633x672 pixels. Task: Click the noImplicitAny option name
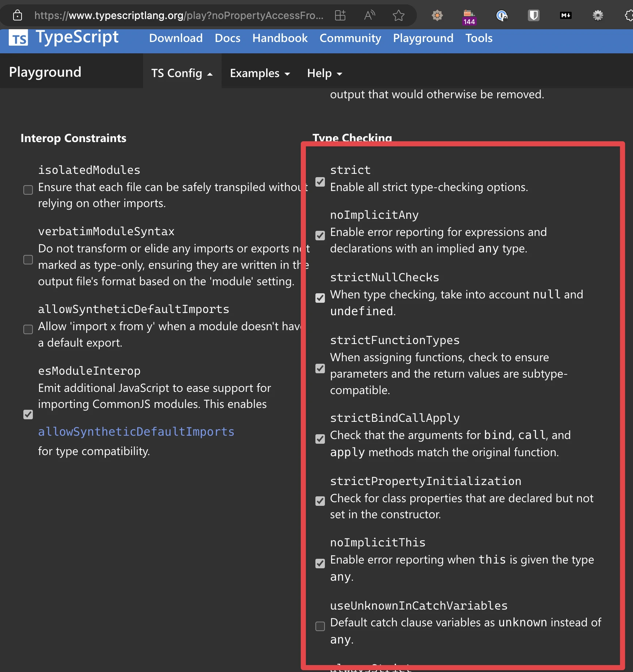(374, 215)
